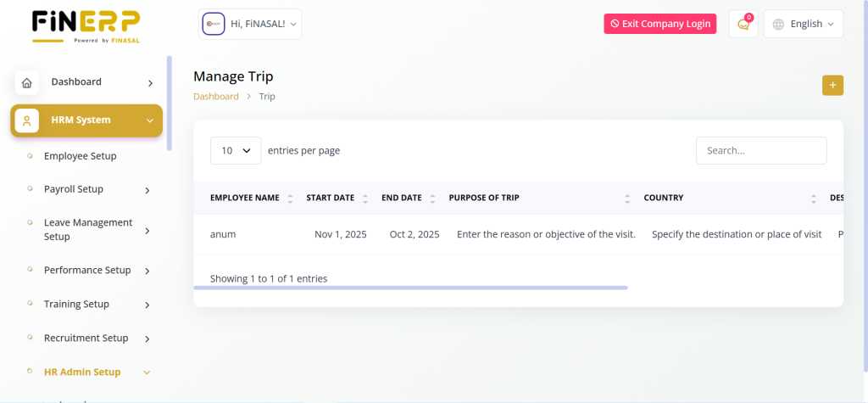
Task: Click the HRM System person icon
Action: coord(27,120)
